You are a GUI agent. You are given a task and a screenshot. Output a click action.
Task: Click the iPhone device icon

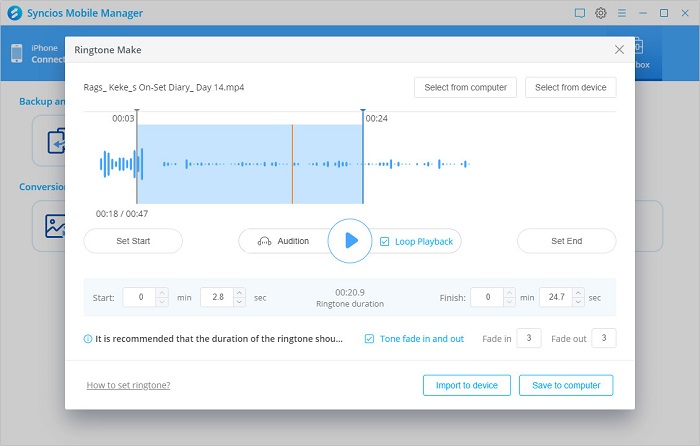17,54
